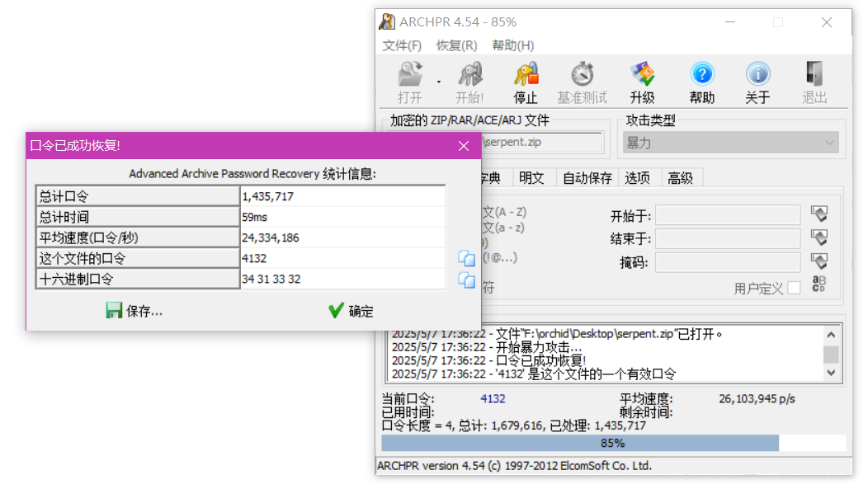The image size is (868, 484).
Task: Click the 掩码 input field
Action: point(728,262)
